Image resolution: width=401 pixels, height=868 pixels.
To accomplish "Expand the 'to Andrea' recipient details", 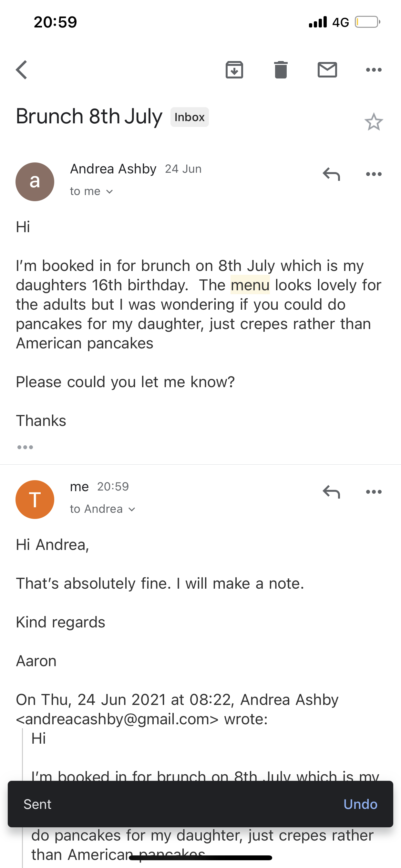I will click(x=103, y=509).
